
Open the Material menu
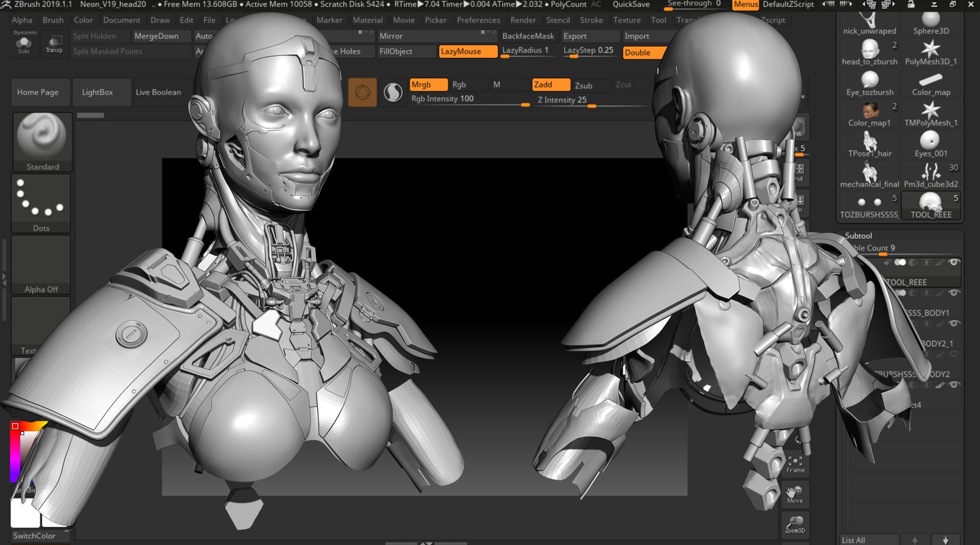[x=367, y=20]
